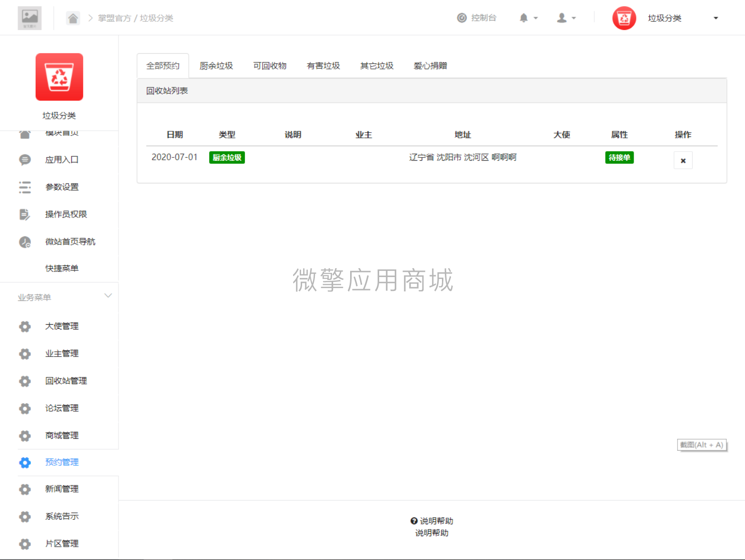This screenshot has width=745, height=560.
Task: Switch to the 全部预约 tab
Action: (x=163, y=66)
